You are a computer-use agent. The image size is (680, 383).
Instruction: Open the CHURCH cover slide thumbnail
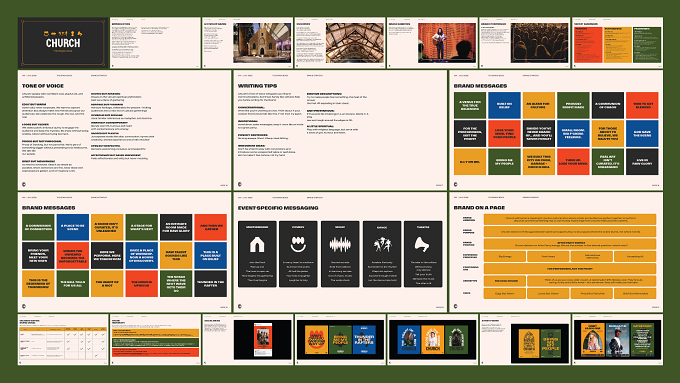(63, 43)
